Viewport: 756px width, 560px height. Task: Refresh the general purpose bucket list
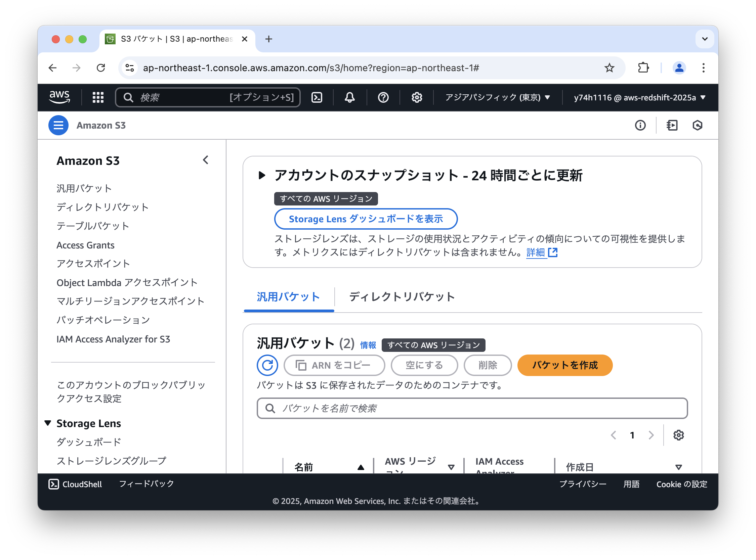267,365
